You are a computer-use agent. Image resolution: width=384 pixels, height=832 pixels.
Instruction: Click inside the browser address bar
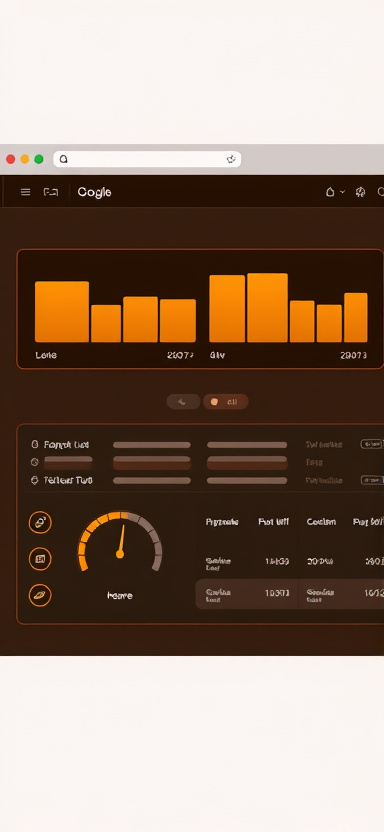147,159
